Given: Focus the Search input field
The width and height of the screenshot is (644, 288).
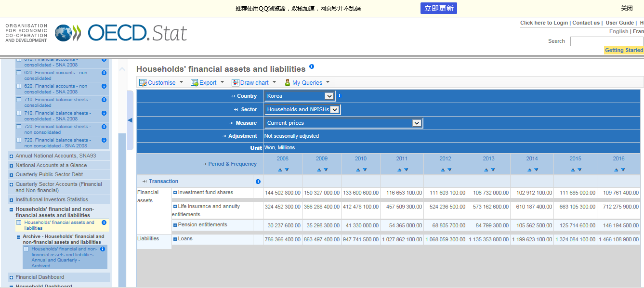Looking at the screenshot, I should pos(607,41).
